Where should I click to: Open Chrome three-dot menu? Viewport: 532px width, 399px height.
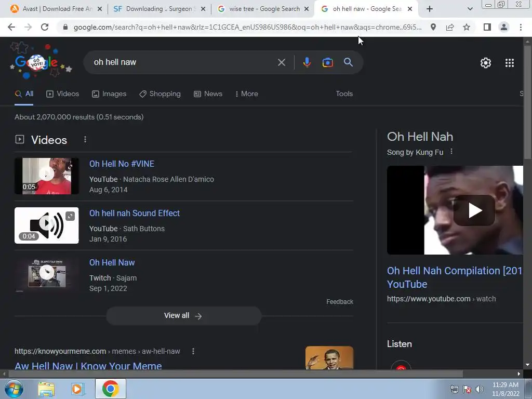pos(521,27)
